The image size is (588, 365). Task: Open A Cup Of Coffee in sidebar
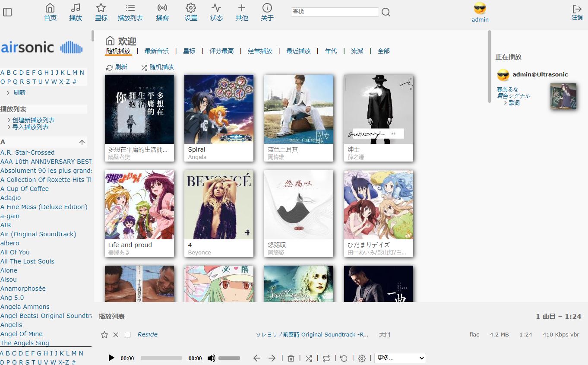click(x=25, y=189)
